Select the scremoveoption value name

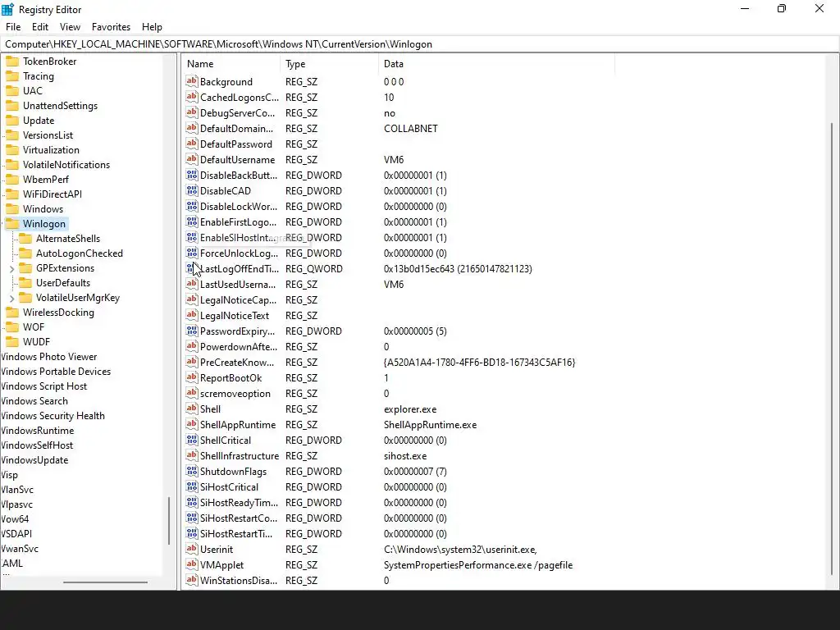click(235, 393)
